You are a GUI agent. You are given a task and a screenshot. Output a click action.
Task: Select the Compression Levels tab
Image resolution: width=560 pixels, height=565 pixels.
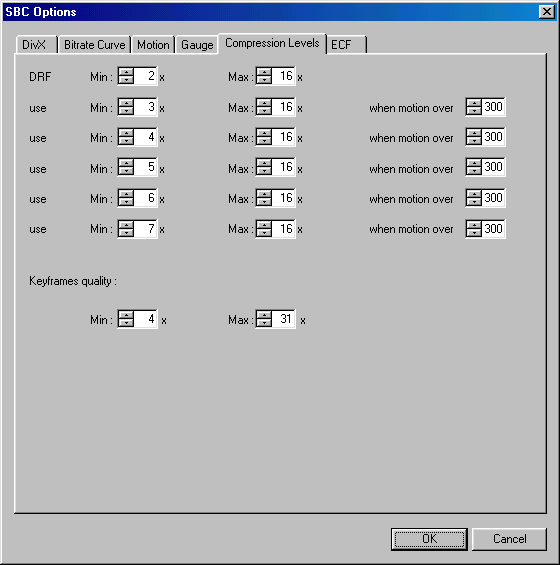click(272, 43)
